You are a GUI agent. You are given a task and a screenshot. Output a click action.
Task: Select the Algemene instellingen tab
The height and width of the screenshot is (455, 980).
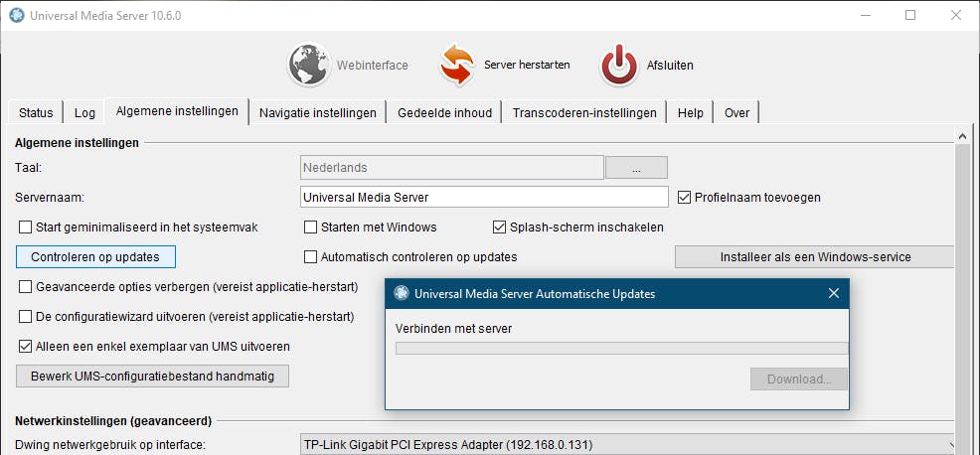[x=177, y=111]
